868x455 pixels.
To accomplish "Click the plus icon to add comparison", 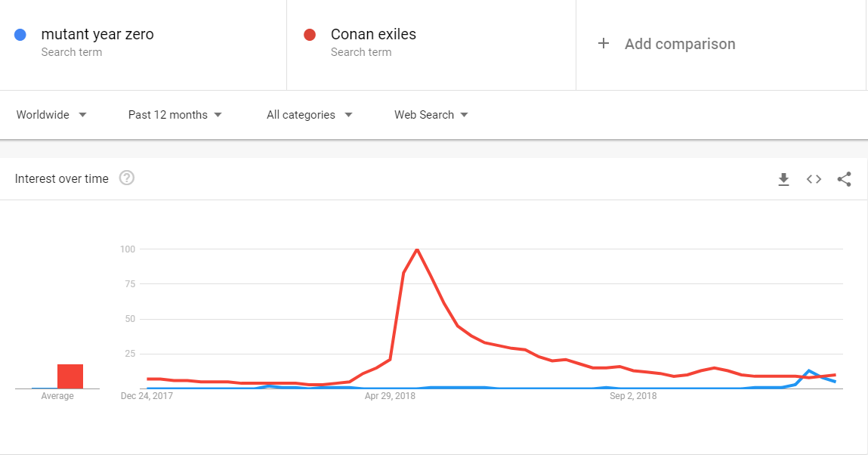I will (x=604, y=43).
